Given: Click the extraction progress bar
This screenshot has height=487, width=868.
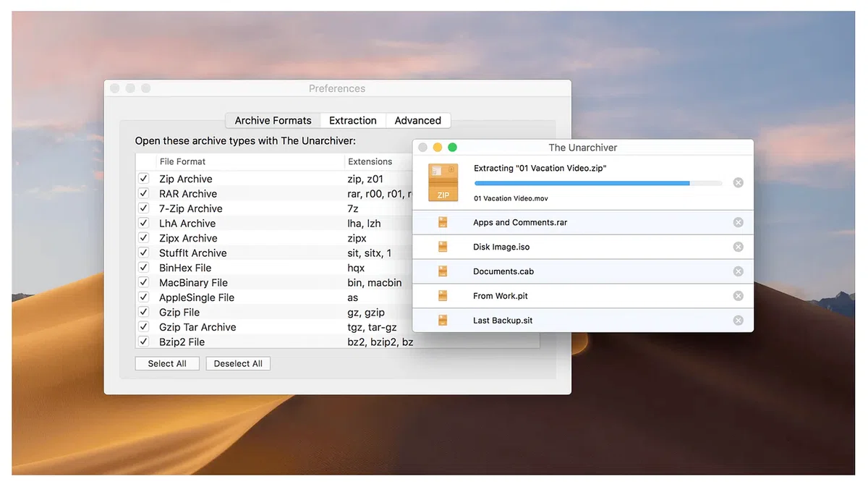Looking at the screenshot, I should [x=597, y=183].
